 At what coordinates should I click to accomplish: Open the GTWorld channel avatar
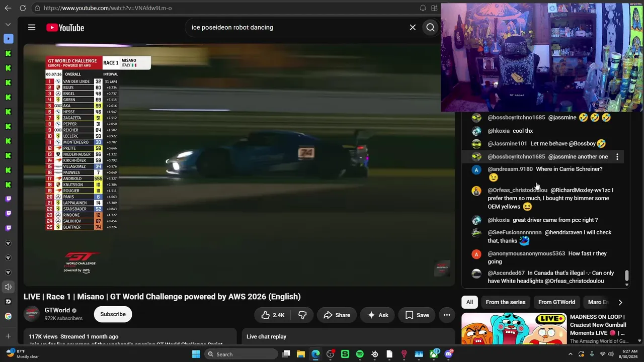pos(32,314)
